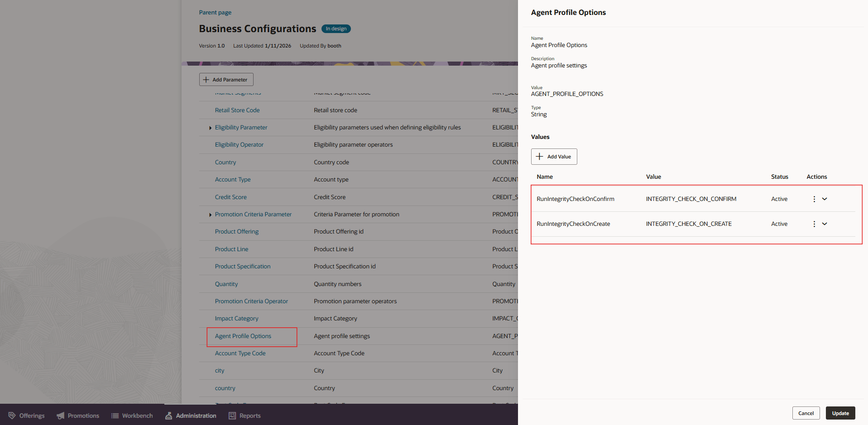Open the Administration section
This screenshot has height=425, width=868.
190,415
